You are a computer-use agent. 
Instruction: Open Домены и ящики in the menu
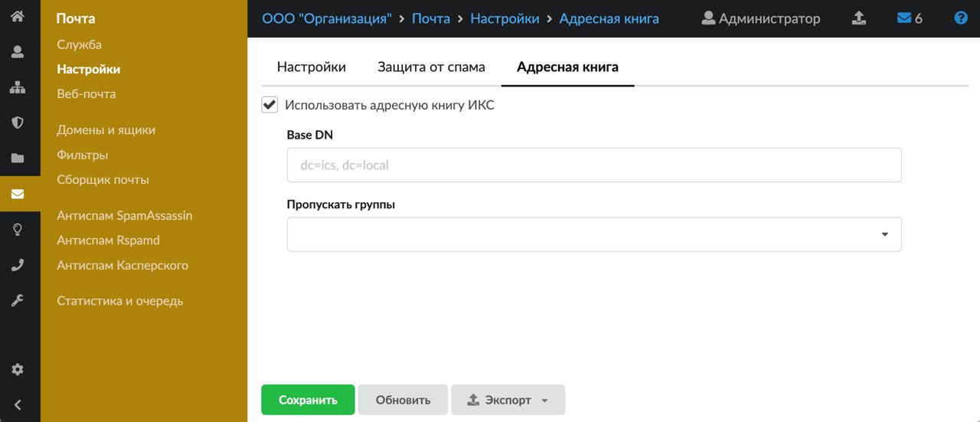tap(106, 130)
